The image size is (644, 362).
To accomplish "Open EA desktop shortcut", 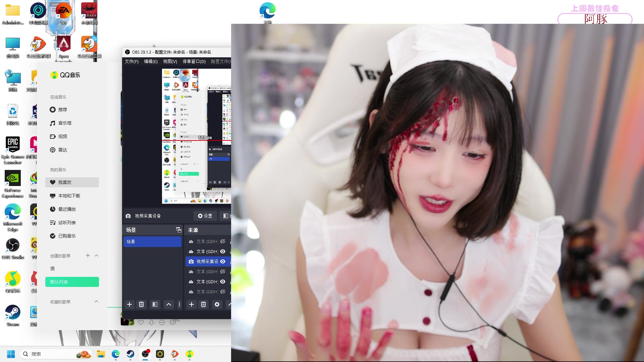I will pos(63,13).
